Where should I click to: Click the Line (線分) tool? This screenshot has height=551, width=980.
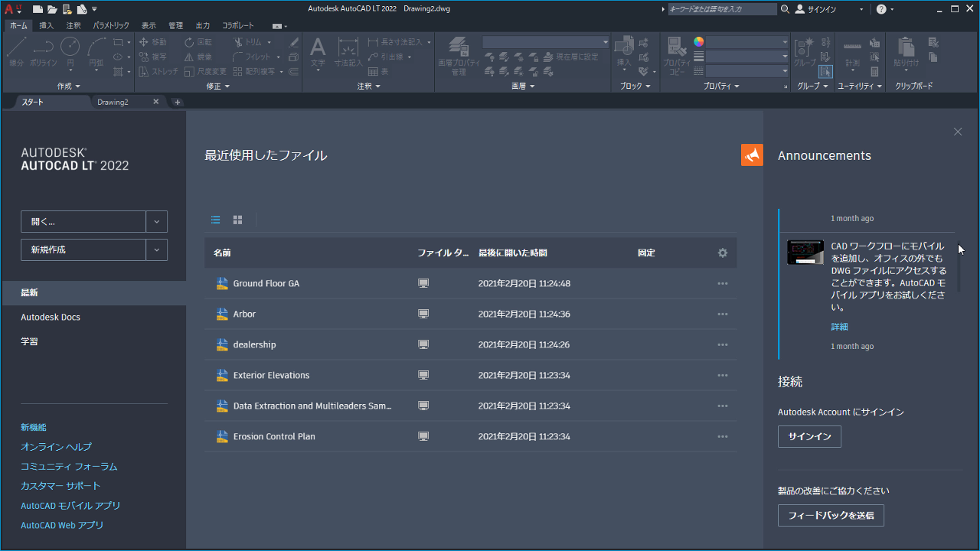[x=17, y=53]
